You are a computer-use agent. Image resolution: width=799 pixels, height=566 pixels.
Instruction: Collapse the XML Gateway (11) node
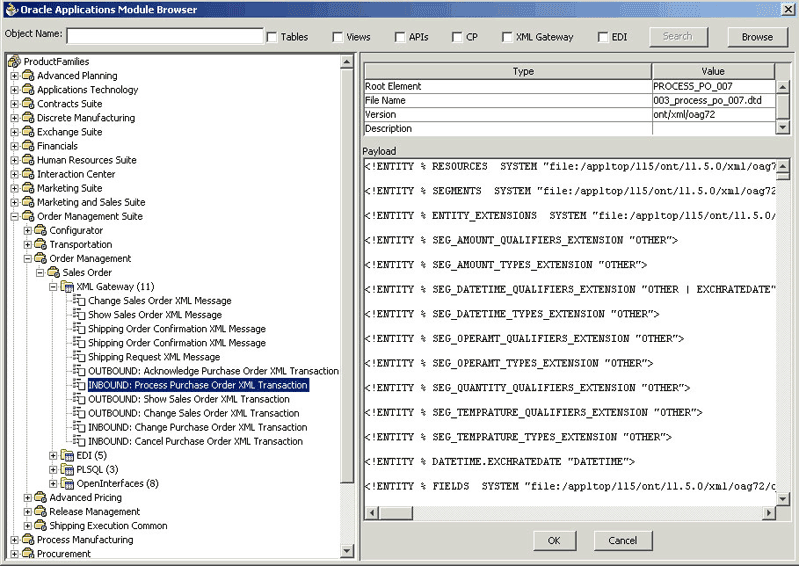pyautogui.click(x=53, y=287)
